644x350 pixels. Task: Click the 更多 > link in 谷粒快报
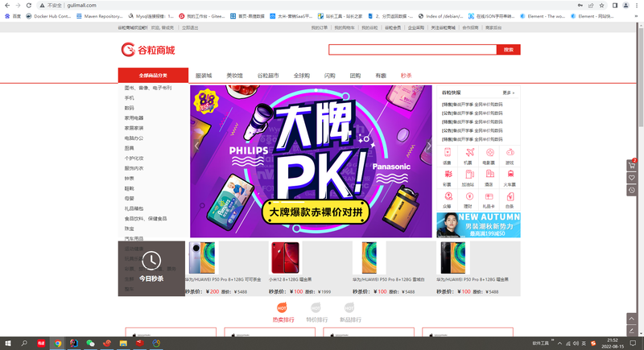coord(508,93)
